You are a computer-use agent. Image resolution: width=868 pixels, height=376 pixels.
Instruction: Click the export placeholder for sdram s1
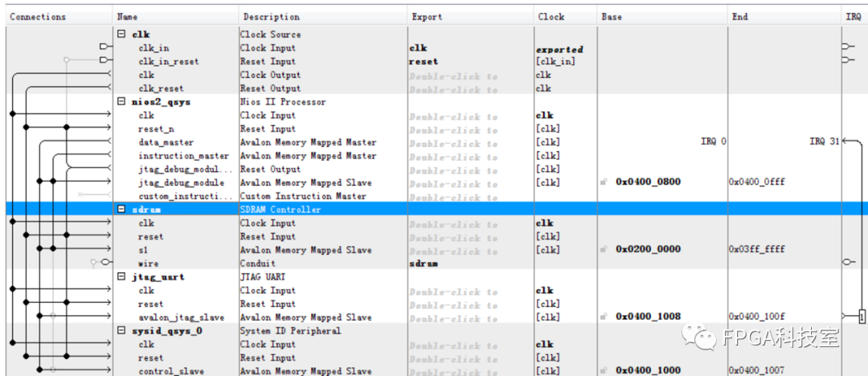(453, 251)
